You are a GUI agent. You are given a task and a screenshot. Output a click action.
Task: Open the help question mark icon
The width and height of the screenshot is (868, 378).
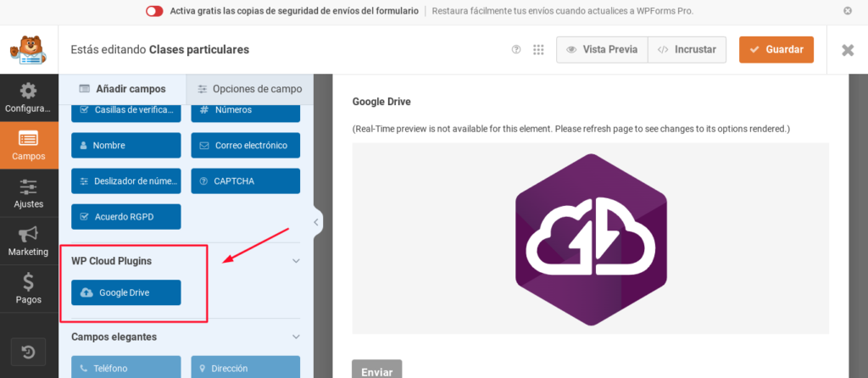pos(516,50)
